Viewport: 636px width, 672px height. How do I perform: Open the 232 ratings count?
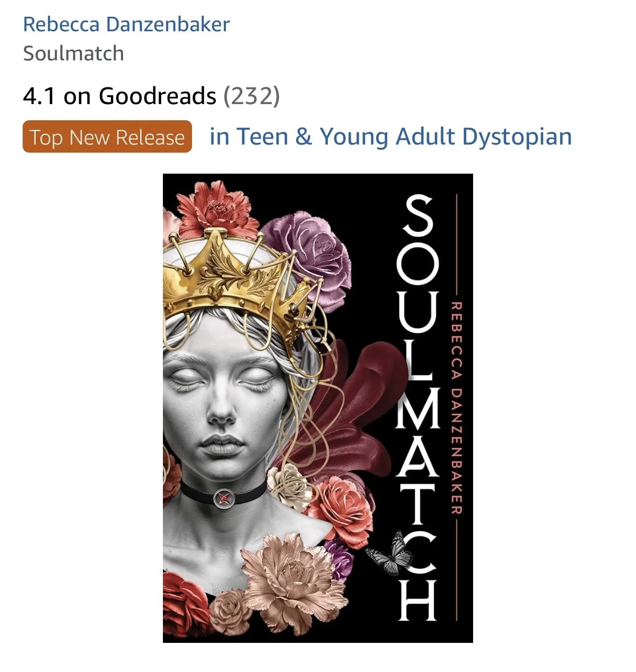[x=251, y=96]
